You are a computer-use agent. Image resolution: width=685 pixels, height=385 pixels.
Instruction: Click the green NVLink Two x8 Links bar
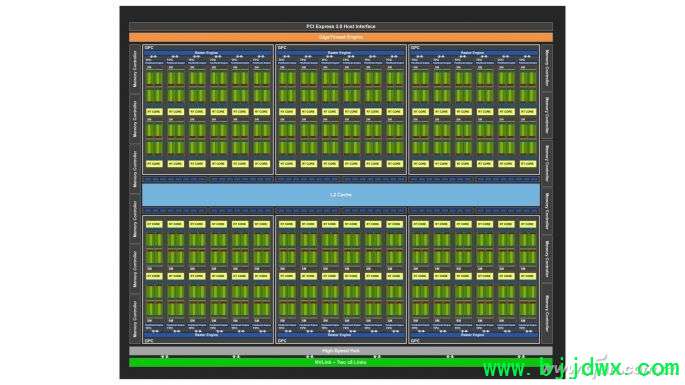click(341, 362)
